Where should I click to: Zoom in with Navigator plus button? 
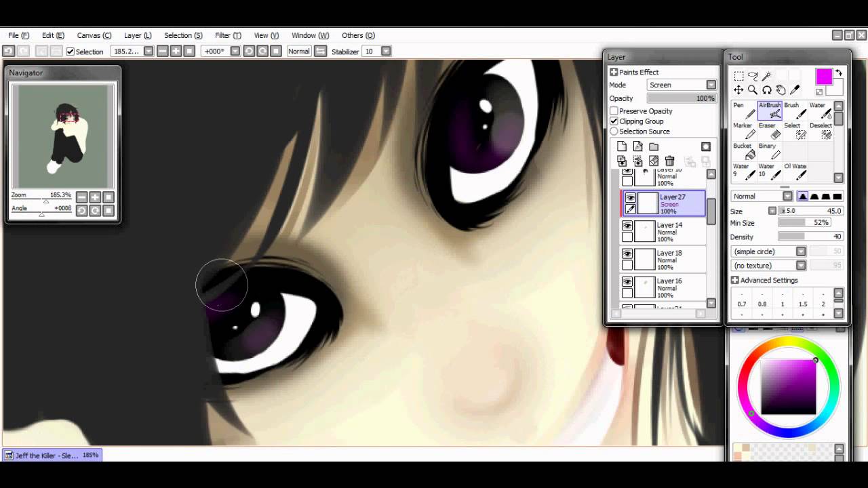tap(95, 197)
